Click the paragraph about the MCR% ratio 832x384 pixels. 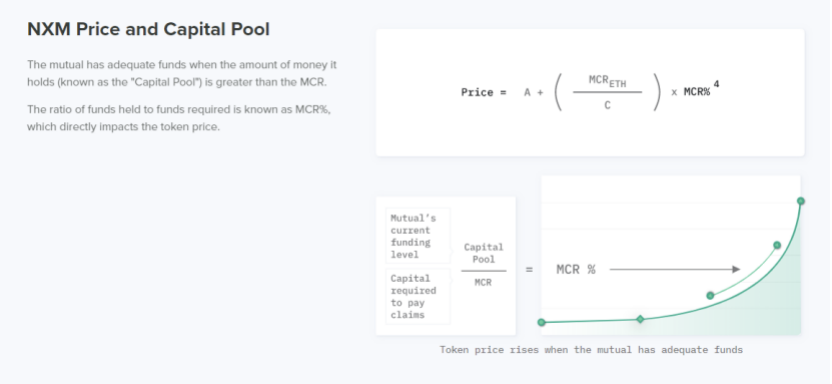(179, 118)
